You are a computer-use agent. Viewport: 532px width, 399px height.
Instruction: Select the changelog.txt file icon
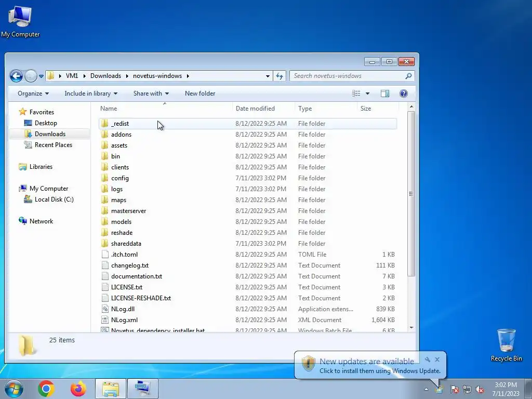pyautogui.click(x=105, y=265)
